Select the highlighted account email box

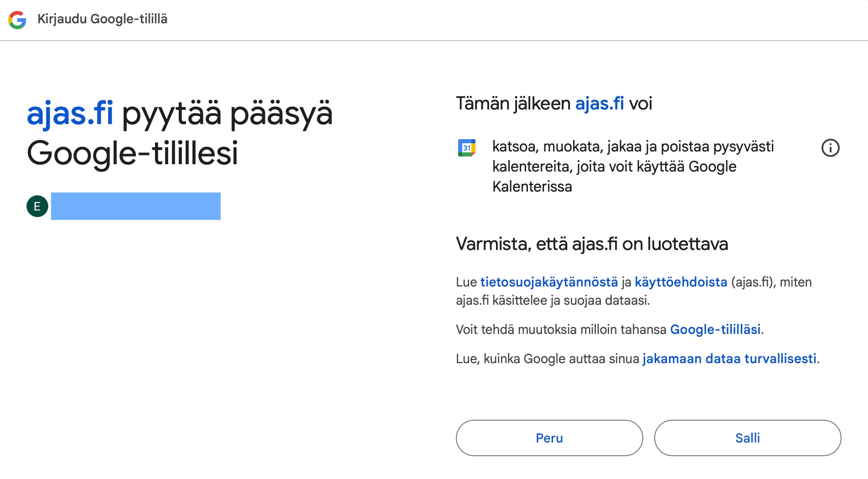click(x=136, y=206)
